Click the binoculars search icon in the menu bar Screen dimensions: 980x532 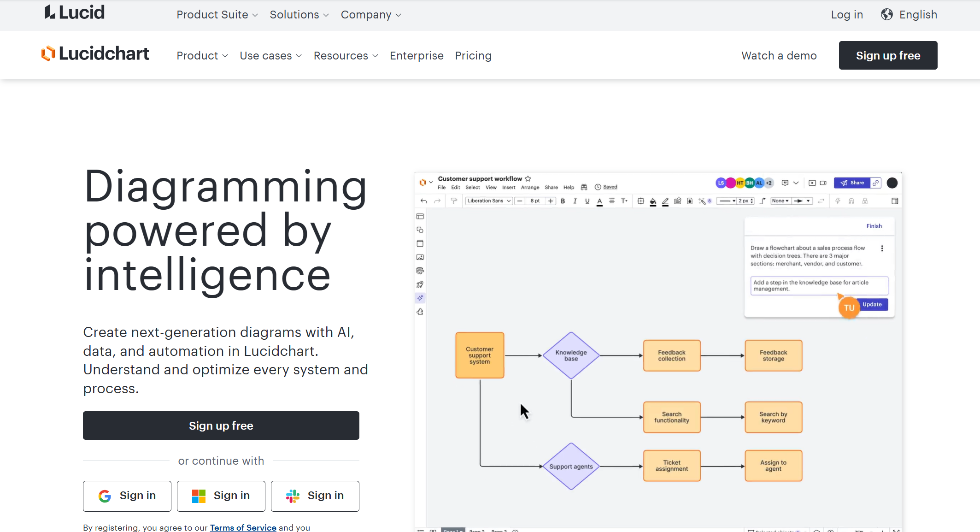[584, 187]
